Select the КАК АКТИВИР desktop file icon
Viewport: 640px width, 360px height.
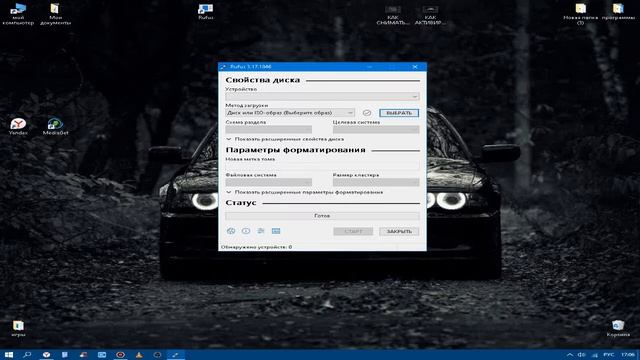tap(430, 15)
